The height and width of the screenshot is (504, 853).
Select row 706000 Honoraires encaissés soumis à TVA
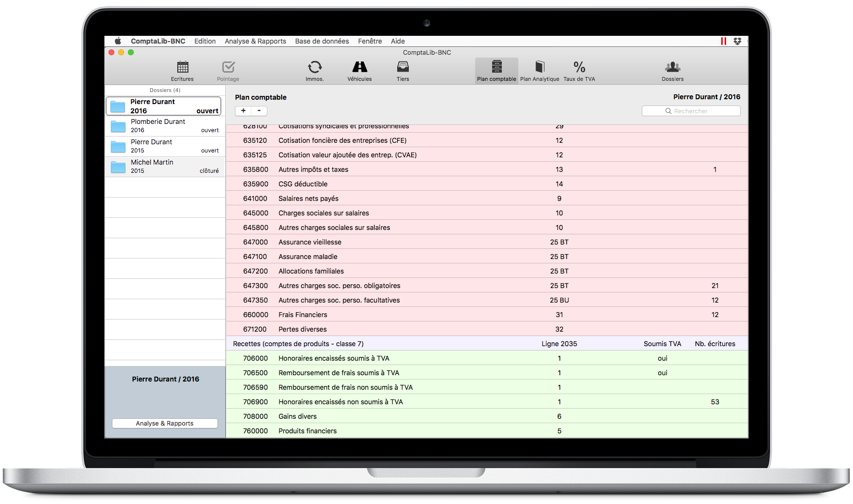click(x=487, y=358)
